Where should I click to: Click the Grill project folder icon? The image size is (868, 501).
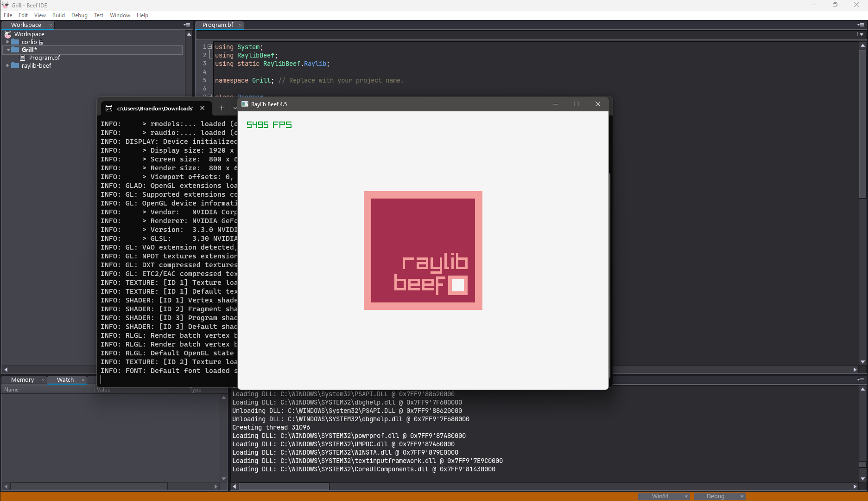[15, 50]
